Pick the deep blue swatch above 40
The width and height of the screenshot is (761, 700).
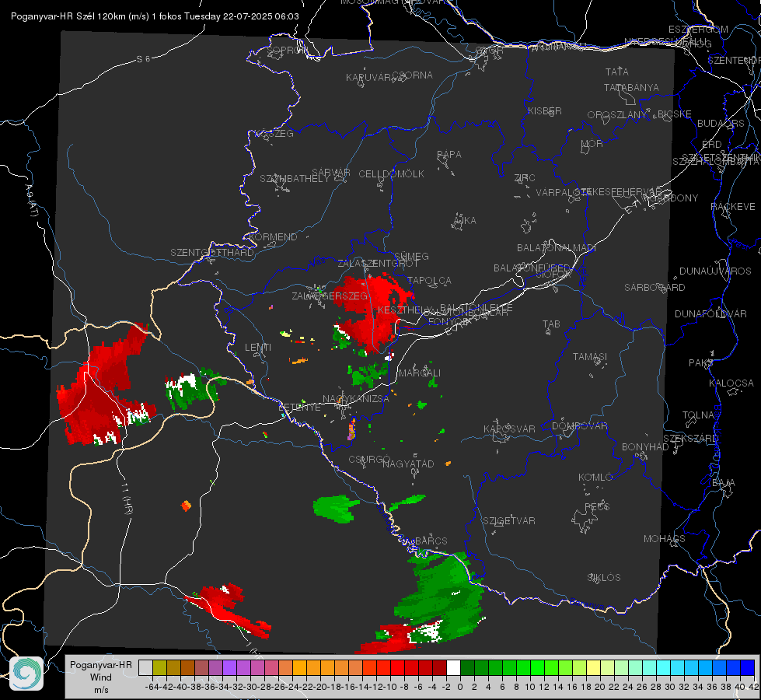click(x=748, y=667)
